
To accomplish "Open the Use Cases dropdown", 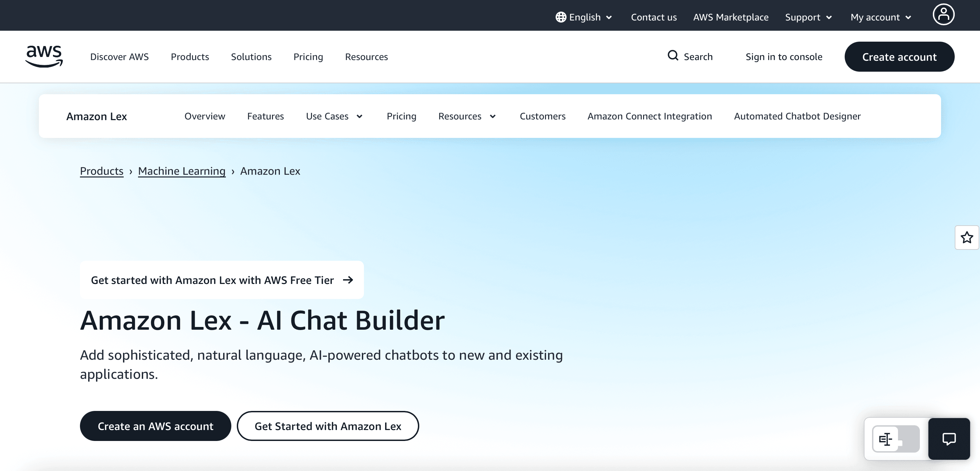I will pyautogui.click(x=334, y=116).
